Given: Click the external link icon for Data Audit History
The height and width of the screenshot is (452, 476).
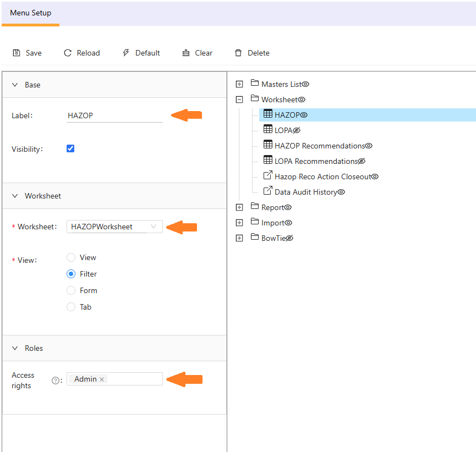Looking at the screenshot, I should coord(268,191).
